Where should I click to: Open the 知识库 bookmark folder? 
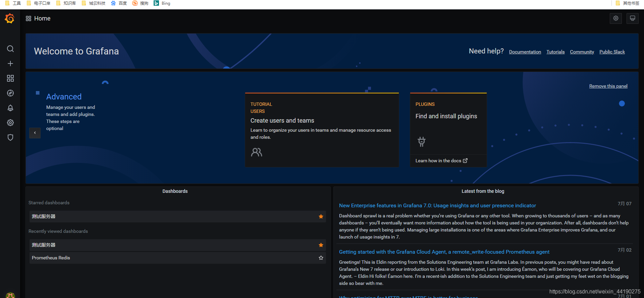66,3
